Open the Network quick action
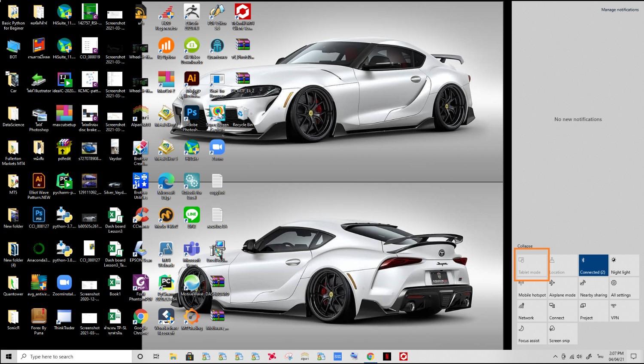This screenshot has height=364, width=644. (532, 310)
